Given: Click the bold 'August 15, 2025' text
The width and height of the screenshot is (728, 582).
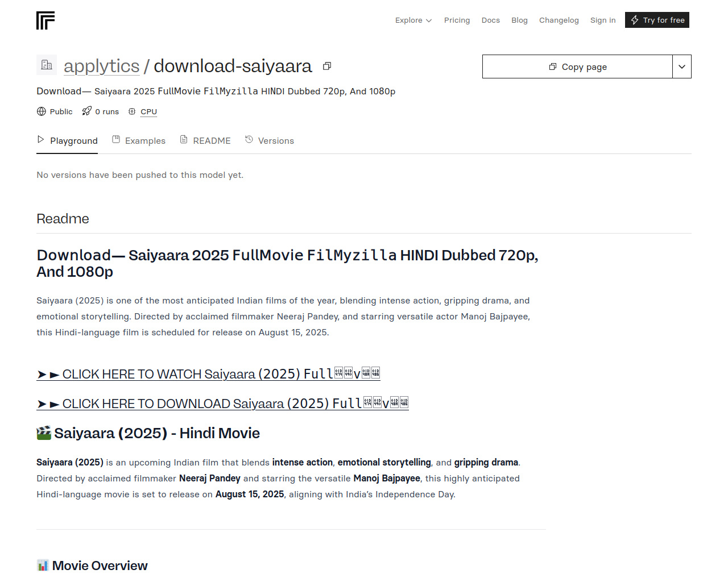Looking at the screenshot, I should (250, 494).
